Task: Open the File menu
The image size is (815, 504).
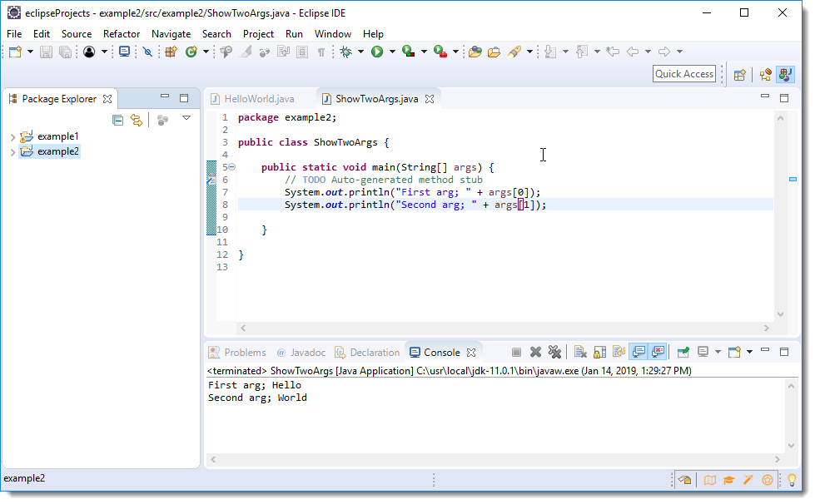Action: [x=14, y=34]
